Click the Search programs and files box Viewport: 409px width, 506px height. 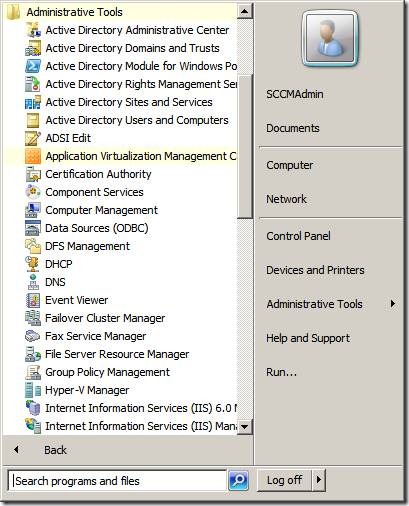[x=117, y=481]
